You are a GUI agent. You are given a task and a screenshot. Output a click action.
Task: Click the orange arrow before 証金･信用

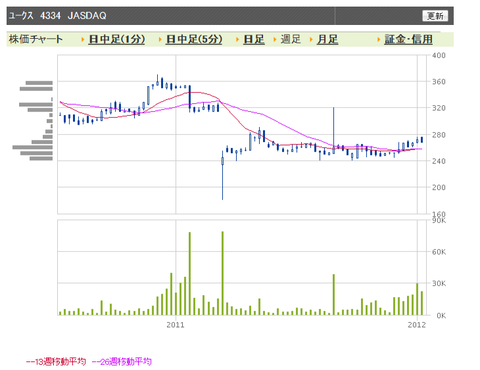coord(378,40)
